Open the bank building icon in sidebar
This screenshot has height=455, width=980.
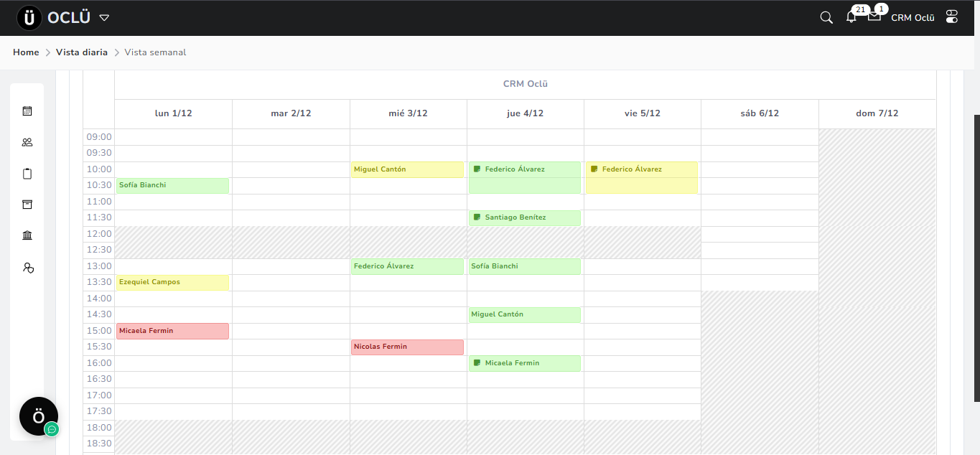pos(27,235)
